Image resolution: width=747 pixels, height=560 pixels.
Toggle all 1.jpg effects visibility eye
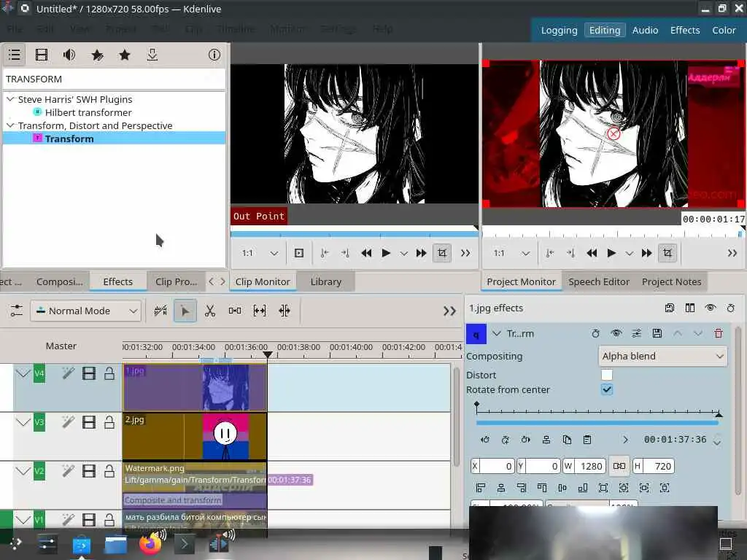[711, 308]
